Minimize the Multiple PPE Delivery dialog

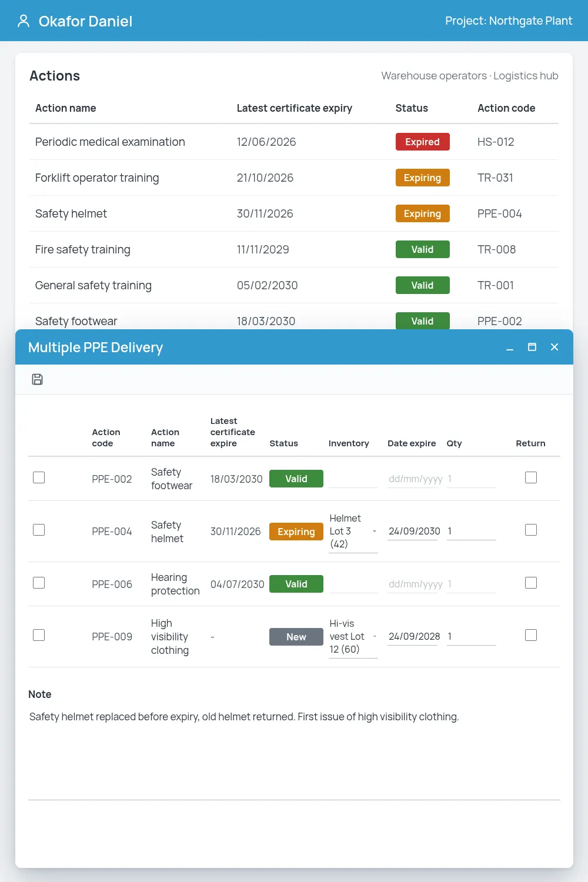pos(510,348)
